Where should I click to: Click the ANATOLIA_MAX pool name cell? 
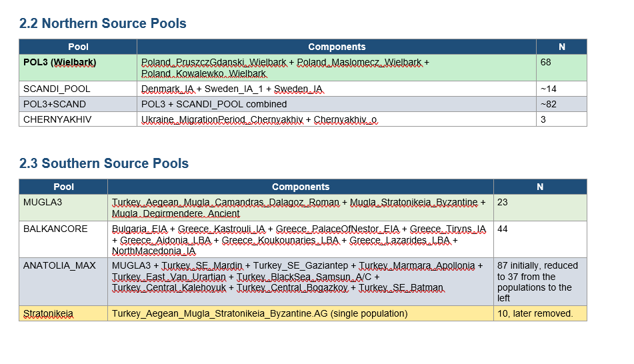(59, 266)
